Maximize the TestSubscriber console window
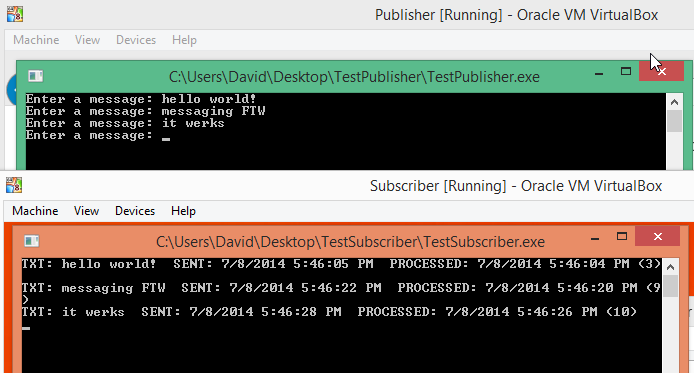The height and width of the screenshot is (373, 694). click(622, 236)
